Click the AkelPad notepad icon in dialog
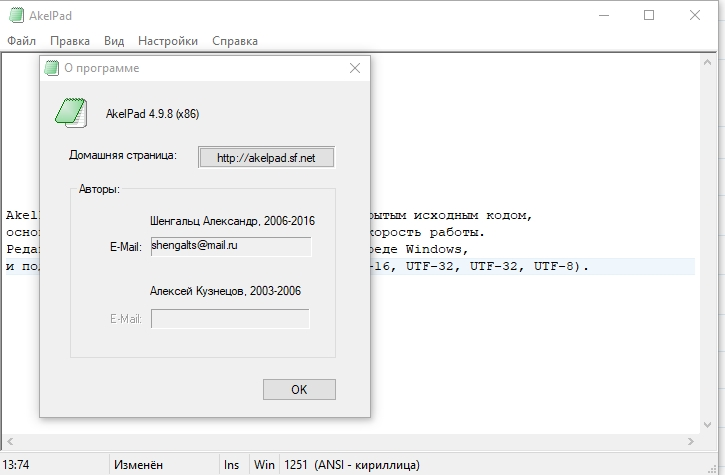This screenshot has height=475, width=725. tap(71, 113)
